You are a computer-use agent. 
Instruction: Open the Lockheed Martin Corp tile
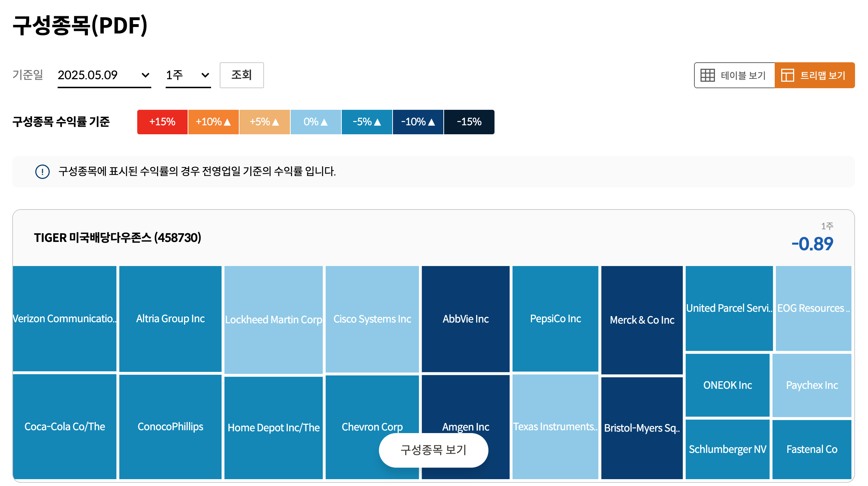tap(273, 319)
